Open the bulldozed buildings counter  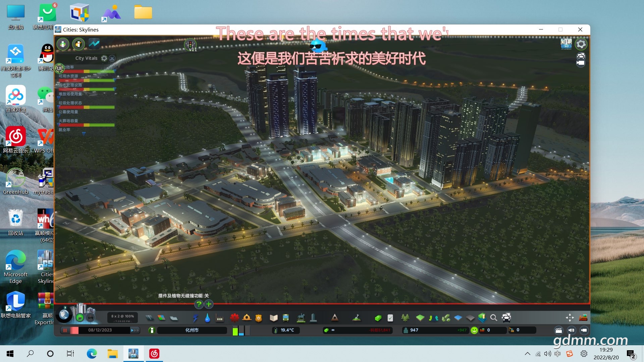click(x=493, y=330)
